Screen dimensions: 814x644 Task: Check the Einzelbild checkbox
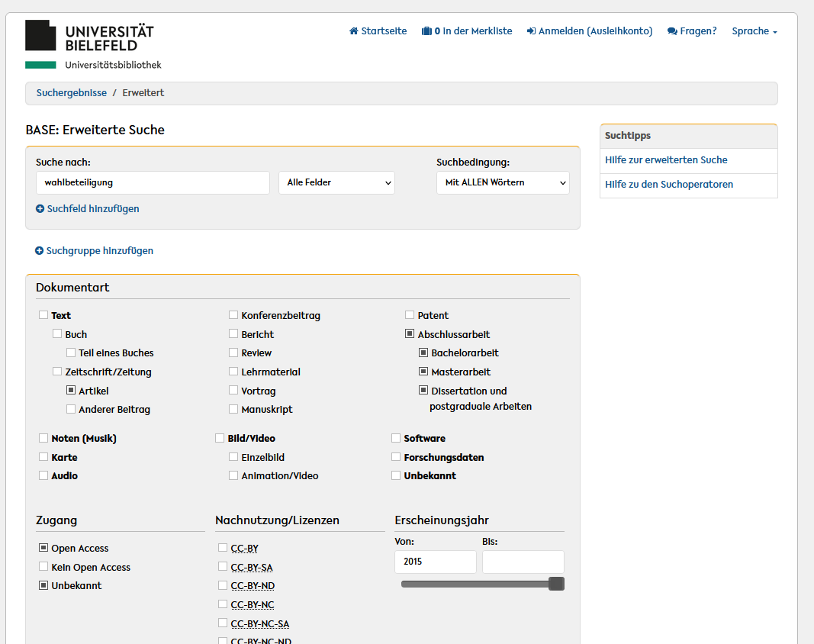coord(233,456)
